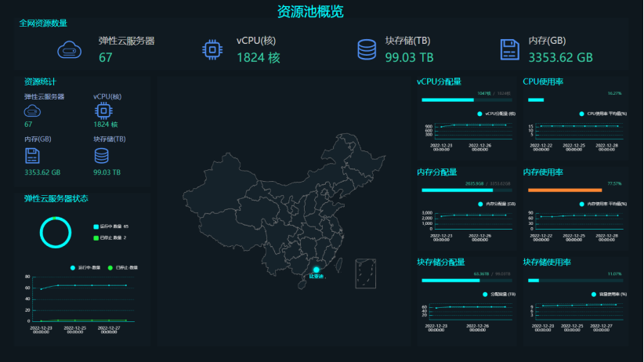Screen dimensions: 644x362
Task: Click the 67 server count in top summary
Action: click(106, 57)
